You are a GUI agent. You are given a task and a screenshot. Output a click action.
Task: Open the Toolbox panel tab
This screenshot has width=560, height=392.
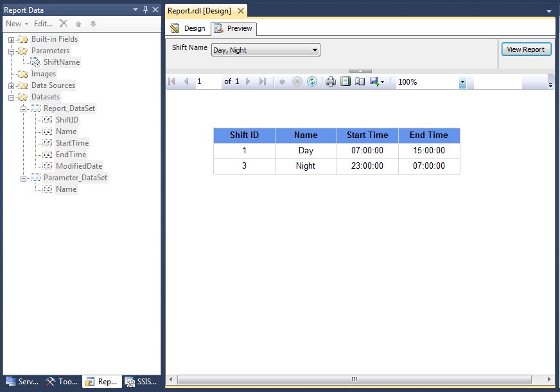tap(62, 382)
